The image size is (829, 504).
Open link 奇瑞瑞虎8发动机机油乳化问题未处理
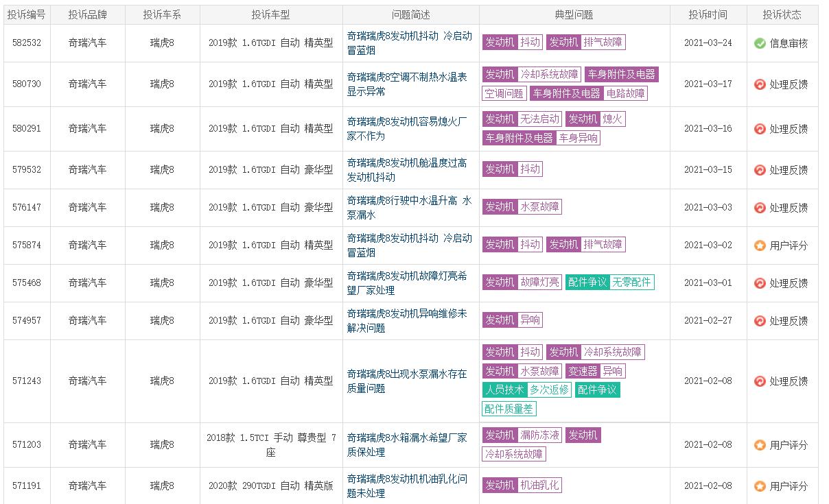[407, 486]
